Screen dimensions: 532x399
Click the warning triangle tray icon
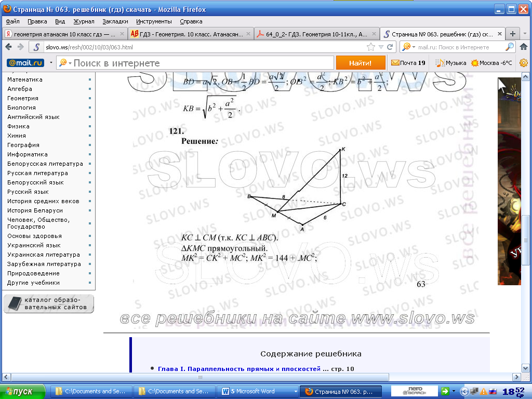[484, 391]
